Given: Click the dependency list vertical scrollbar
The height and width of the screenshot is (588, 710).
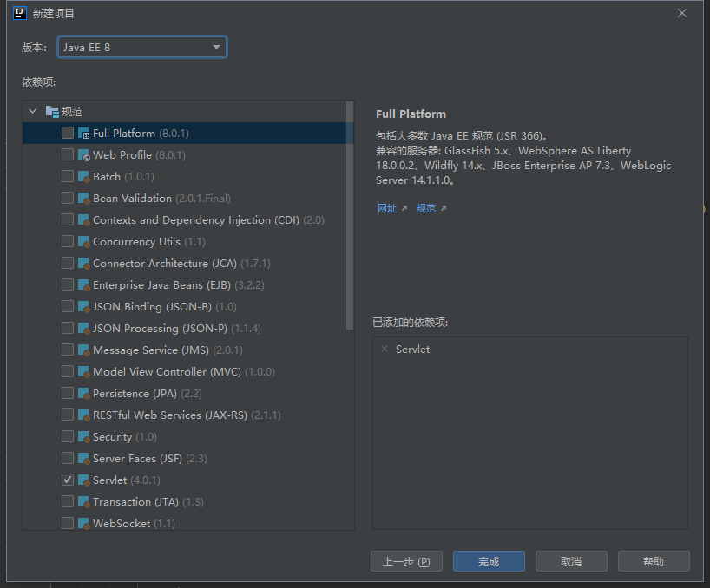Looking at the screenshot, I should tap(350, 215).
